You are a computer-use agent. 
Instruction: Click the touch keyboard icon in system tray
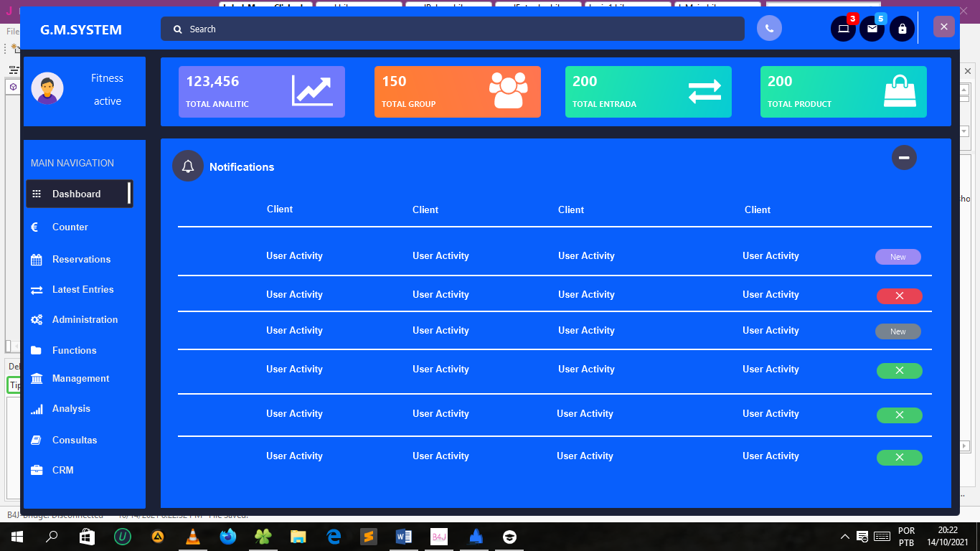tap(882, 537)
